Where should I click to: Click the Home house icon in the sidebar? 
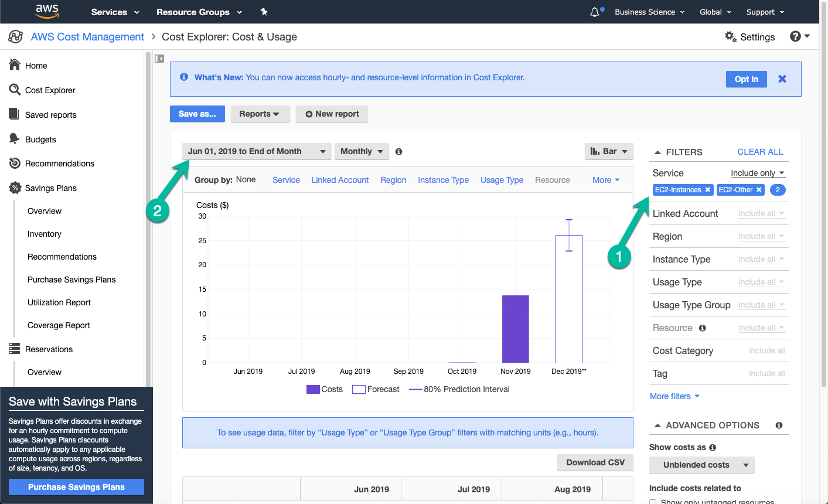pyautogui.click(x=15, y=65)
